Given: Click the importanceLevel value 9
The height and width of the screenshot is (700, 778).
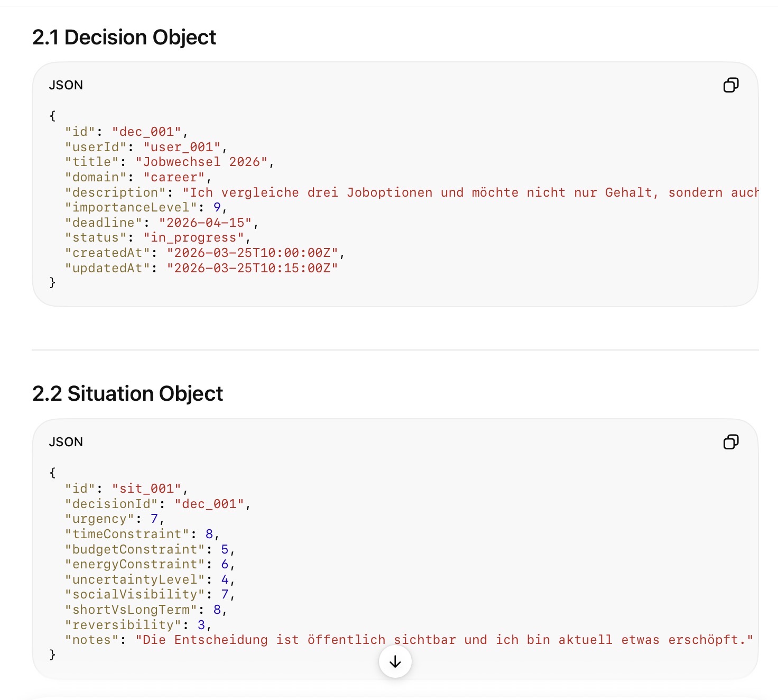Looking at the screenshot, I should click(217, 207).
